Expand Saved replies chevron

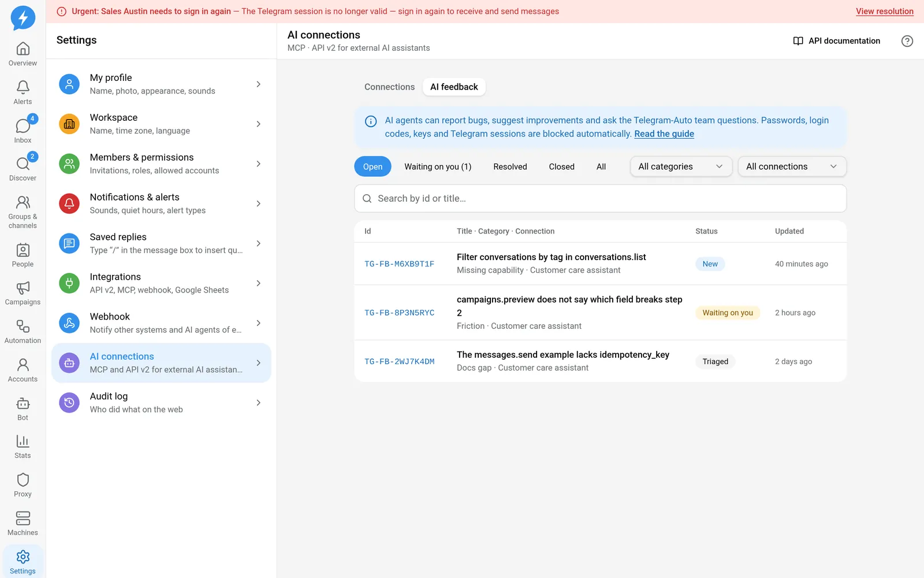(258, 244)
